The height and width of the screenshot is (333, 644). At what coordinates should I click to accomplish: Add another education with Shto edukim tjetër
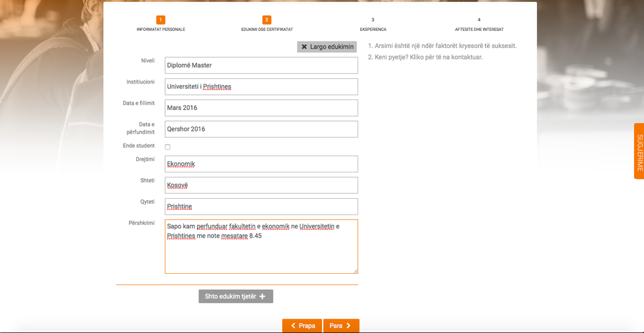tap(235, 296)
